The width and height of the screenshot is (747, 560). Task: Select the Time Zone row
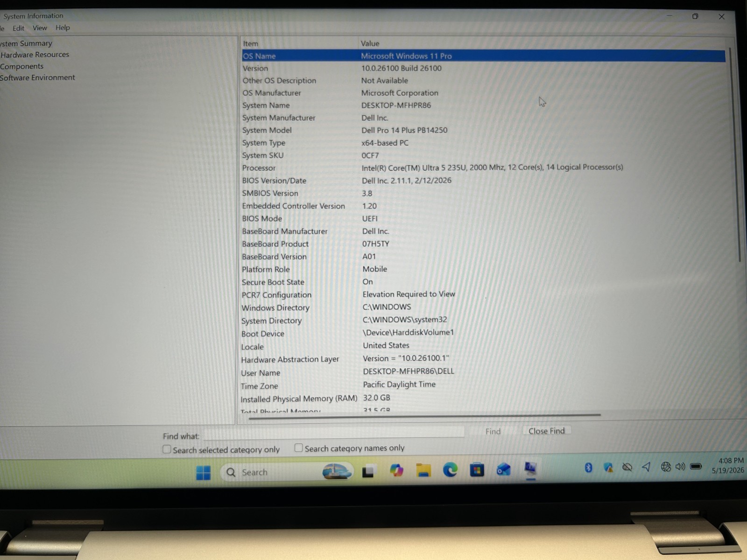(x=483, y=385)
